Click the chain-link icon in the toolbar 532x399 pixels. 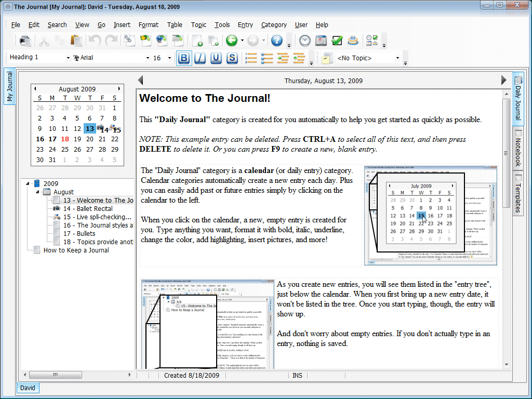129,41
